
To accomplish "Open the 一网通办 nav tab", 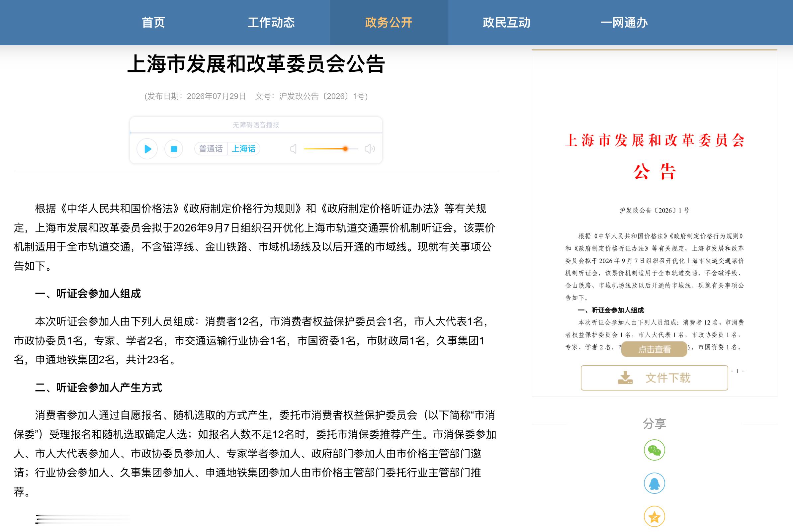I will pos(624,22).
